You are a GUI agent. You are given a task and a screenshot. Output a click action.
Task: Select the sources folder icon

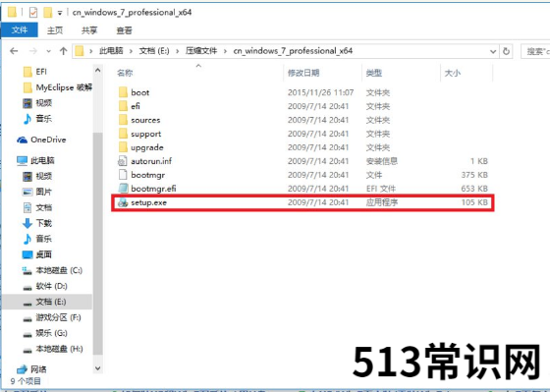tap(123, 120)
